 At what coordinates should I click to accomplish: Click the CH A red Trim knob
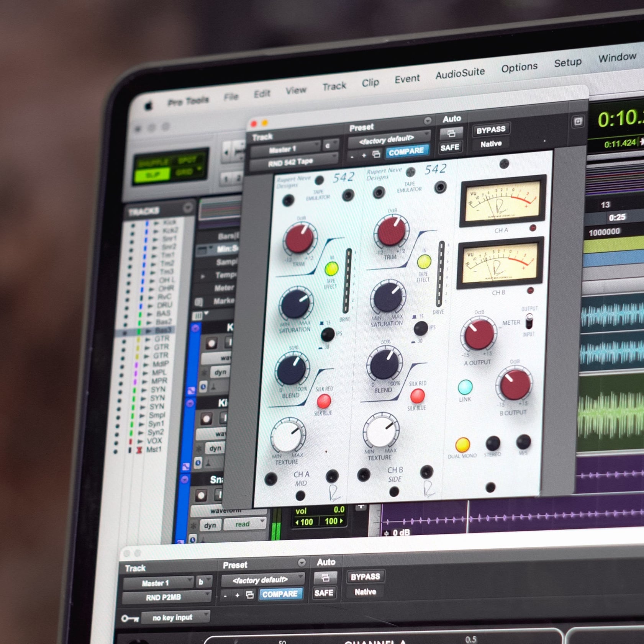click(x=300, y=238)
